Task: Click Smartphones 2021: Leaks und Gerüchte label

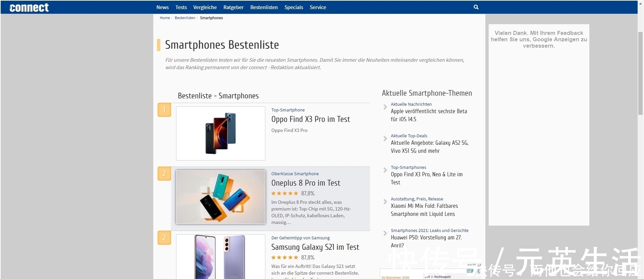Action: pyautogui.click(x=430, y=230)
